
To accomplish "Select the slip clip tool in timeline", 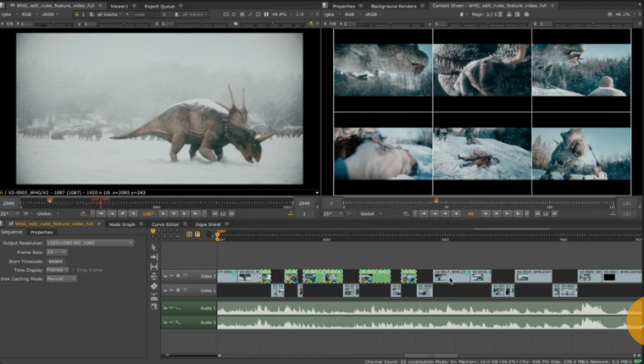I will click(x=154, y=277).
